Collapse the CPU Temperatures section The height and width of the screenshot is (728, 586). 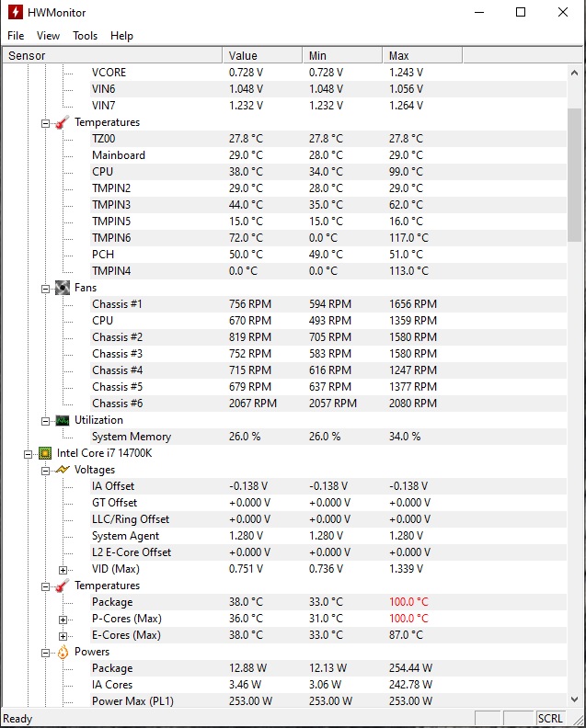pos(46,586)
